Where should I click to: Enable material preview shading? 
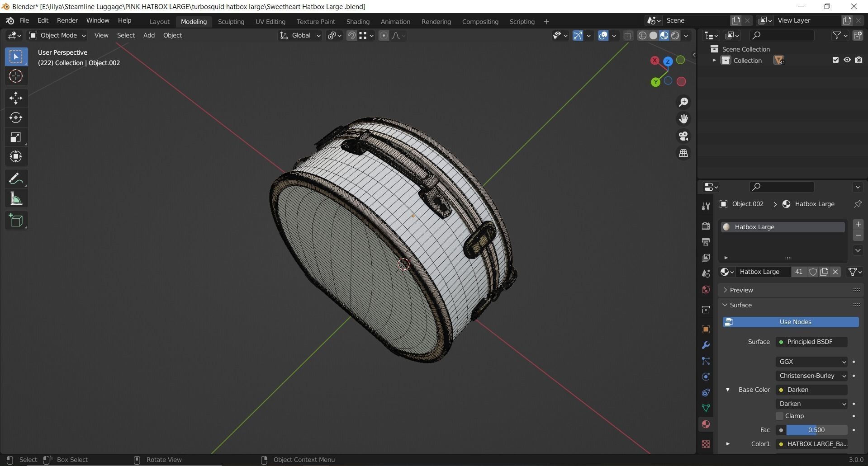click(664, 36)
